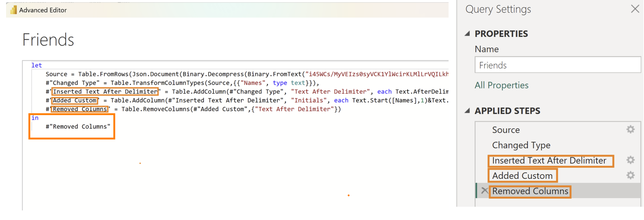
Task: Delete the Removed Columns step
Action: point(484,191)
